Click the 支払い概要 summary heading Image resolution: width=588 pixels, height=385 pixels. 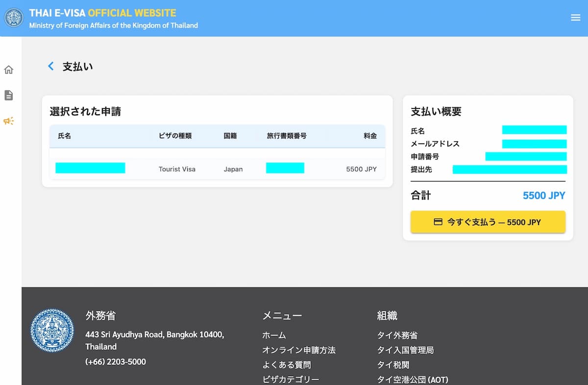coord(436,111)
